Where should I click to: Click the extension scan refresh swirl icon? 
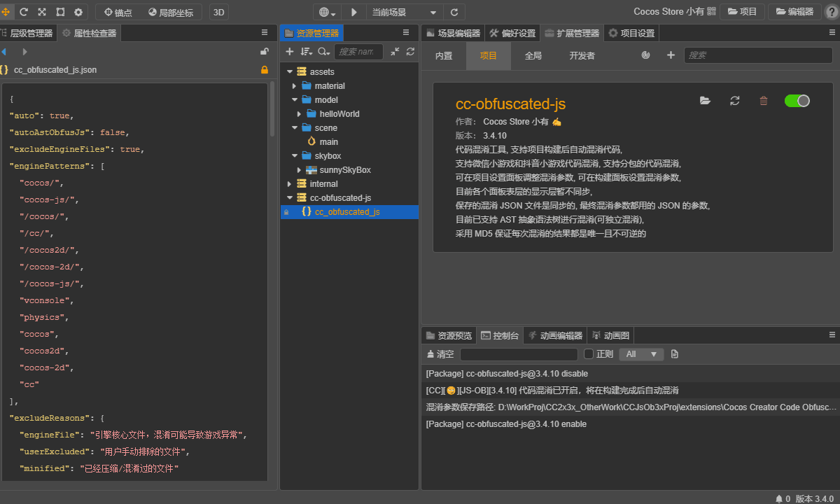(646, 55)
